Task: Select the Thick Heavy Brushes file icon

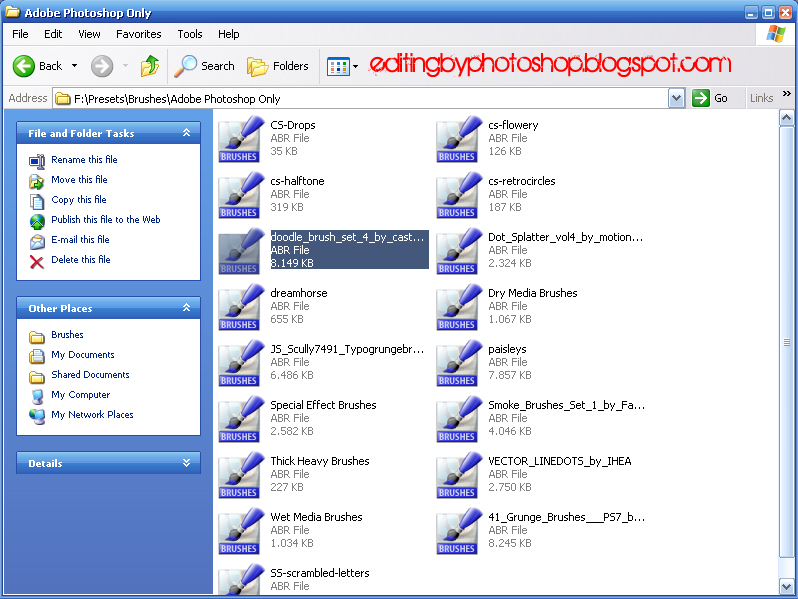Action: (x=241, y=475)
